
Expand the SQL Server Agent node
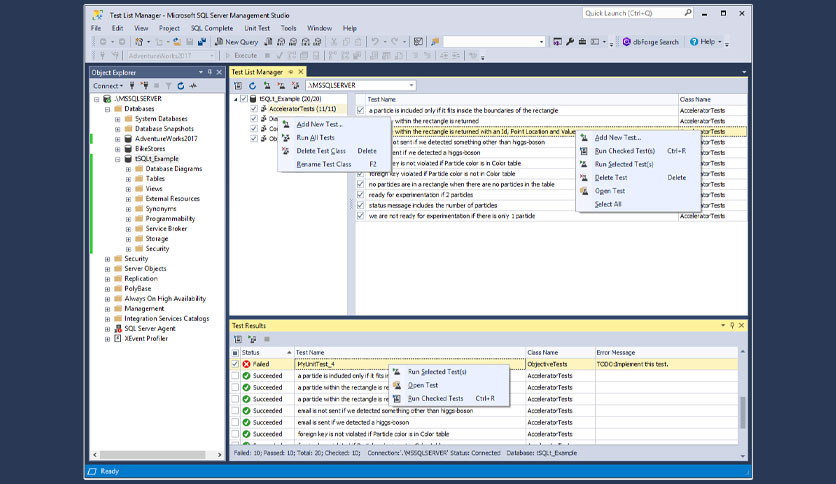(x=108, y=329)
